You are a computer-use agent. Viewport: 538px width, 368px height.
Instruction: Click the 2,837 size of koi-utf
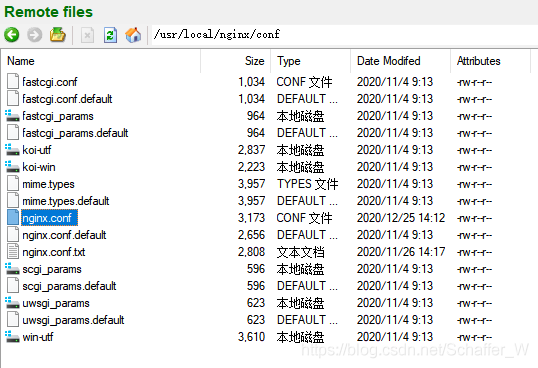click(x=252, y=150)
